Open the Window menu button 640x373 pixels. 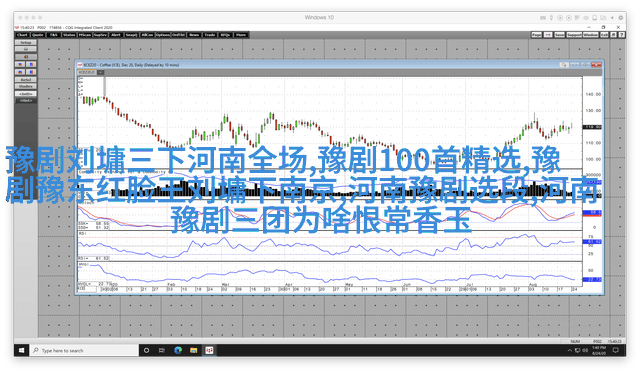[590, 35]
